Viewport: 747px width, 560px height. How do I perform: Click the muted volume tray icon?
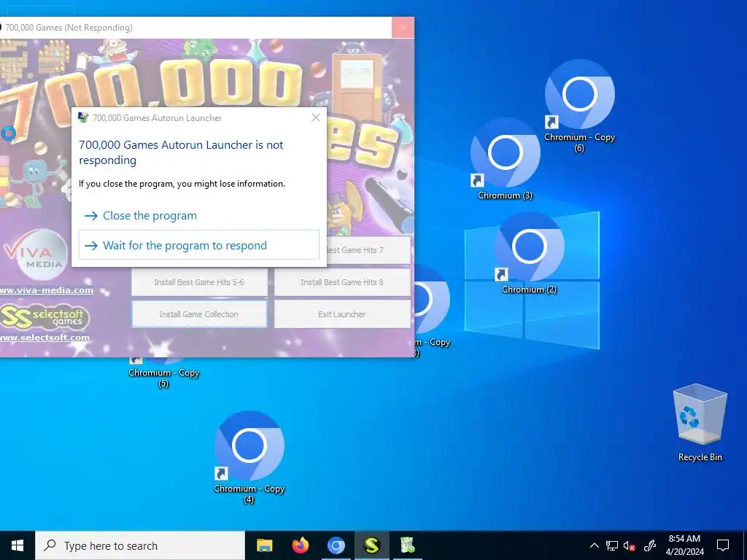(630, 545)
